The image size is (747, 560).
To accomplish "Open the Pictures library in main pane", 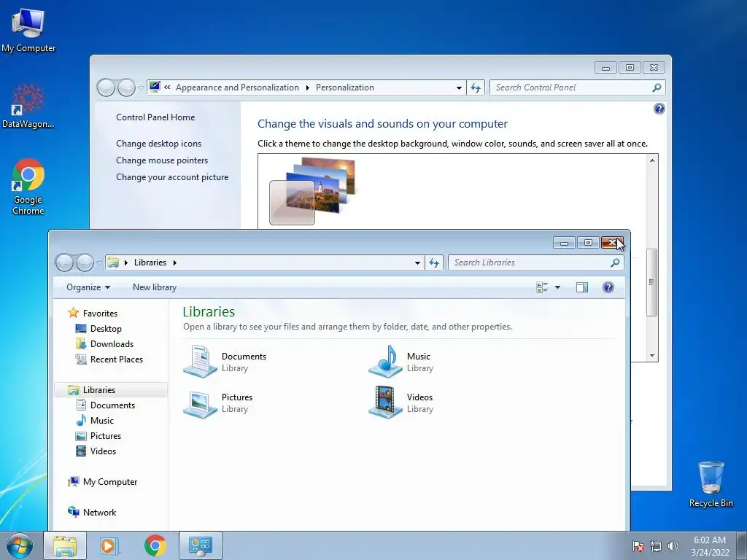I will point(218,402).
